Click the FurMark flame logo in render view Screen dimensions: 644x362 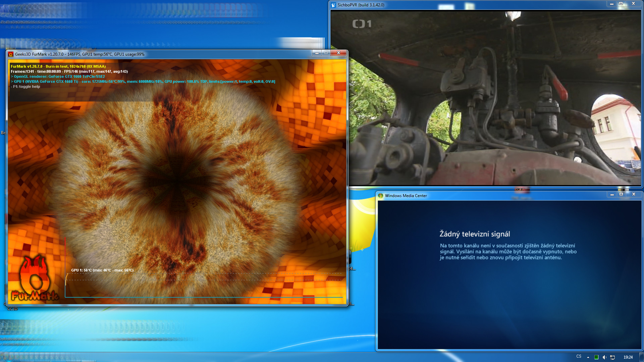click(34, 278)
